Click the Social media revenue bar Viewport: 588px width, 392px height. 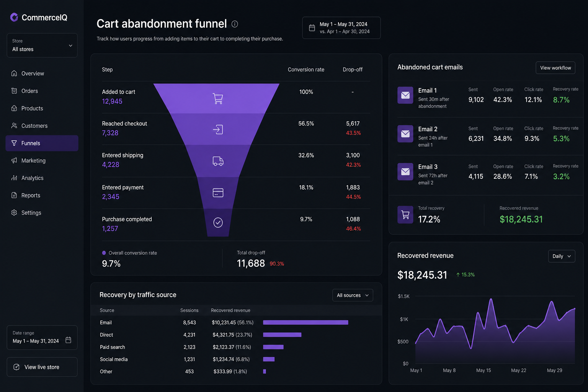[x=269, y=359]
